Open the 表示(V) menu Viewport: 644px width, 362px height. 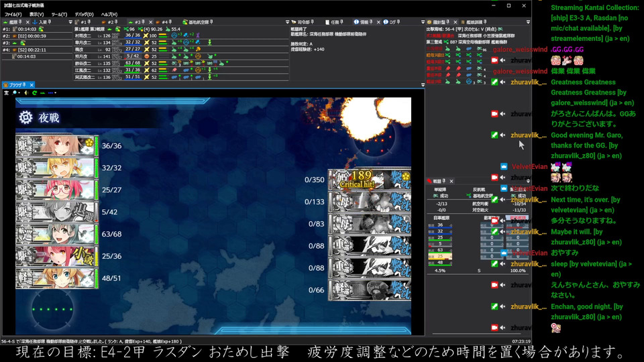pyautogui.click(x=36, y=14)
